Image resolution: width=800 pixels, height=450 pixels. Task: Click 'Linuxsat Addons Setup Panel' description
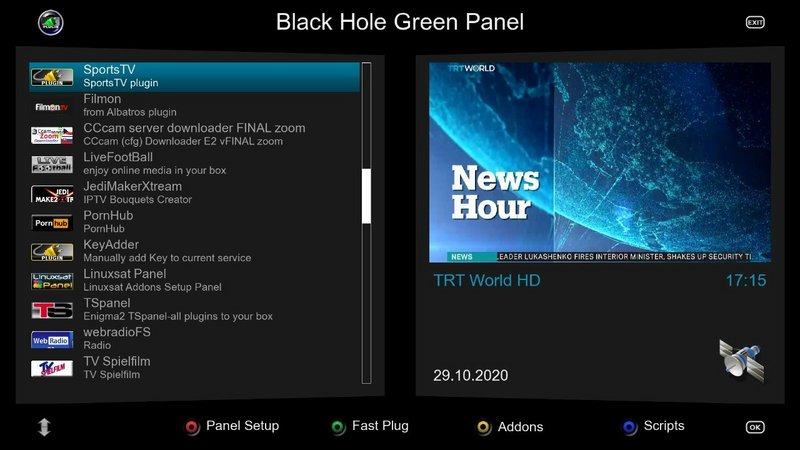(153, 287)
